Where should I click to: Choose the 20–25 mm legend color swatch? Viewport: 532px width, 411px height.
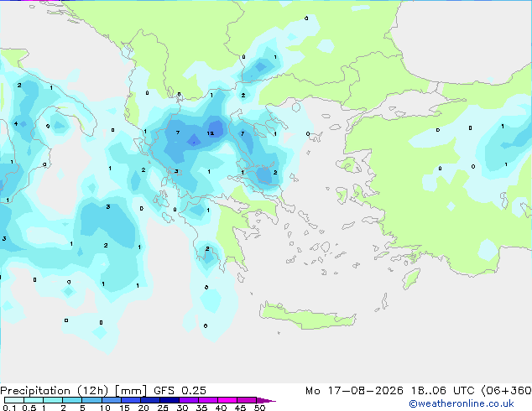[149, 400]
